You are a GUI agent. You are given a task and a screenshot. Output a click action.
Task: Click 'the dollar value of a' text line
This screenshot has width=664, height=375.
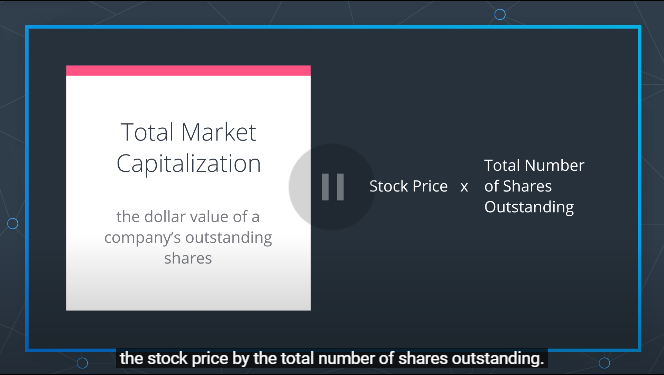pyautogui.click(x=188, y=217)
